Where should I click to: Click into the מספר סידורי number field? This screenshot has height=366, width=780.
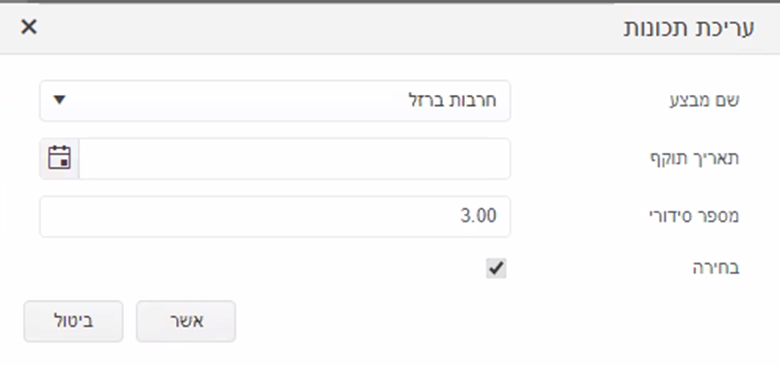[x=275, y=216]
